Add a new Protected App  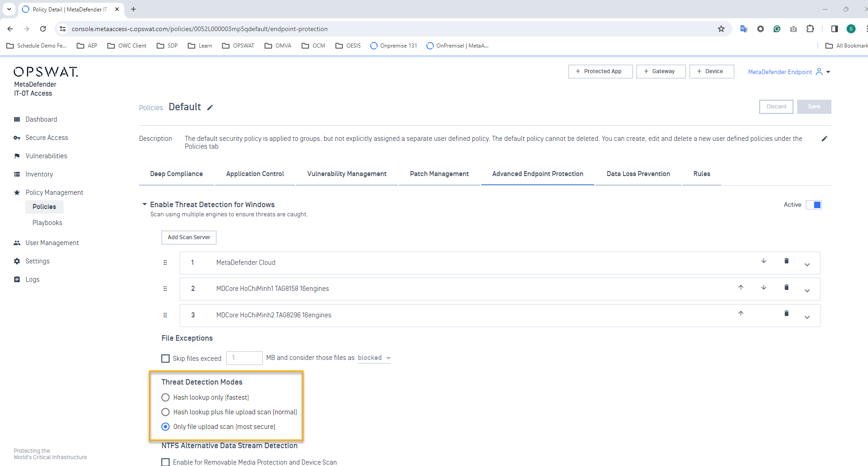600,71
